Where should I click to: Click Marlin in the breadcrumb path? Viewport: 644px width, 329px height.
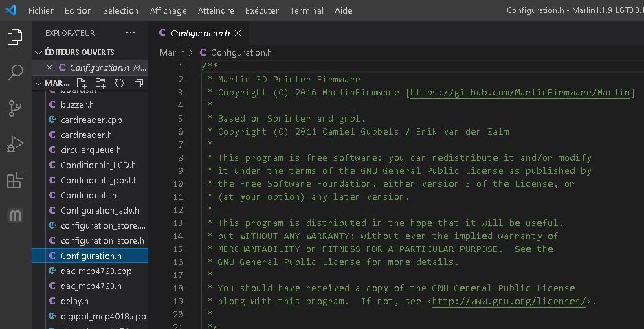coord(172,52)
